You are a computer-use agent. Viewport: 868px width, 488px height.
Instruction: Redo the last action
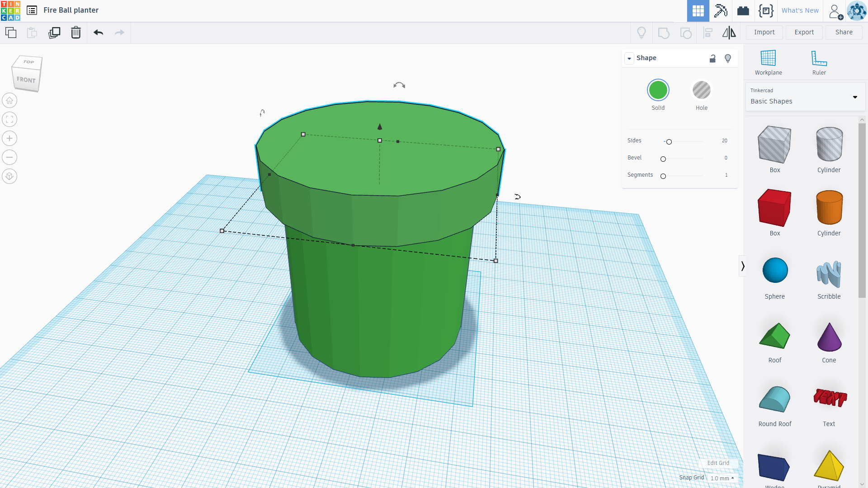tap(119, 33)
